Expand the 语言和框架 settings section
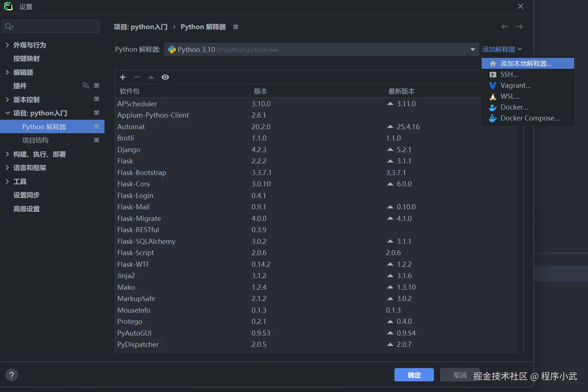Viewport: 588px width, 392px height. 7,167
